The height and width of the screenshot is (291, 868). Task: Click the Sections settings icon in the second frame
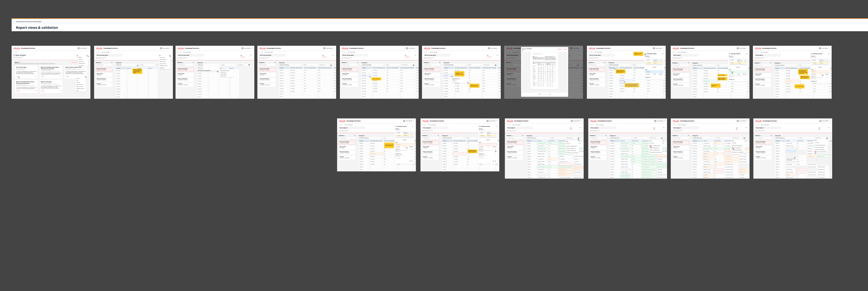(112, 63)
